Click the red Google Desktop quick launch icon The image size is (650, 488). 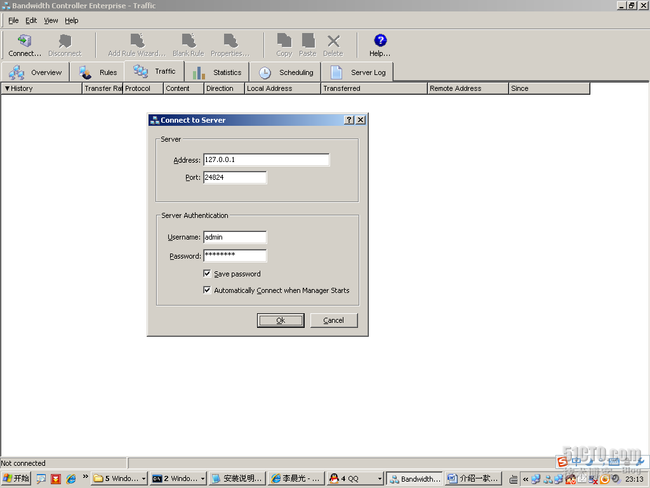(x=56, y=479)
